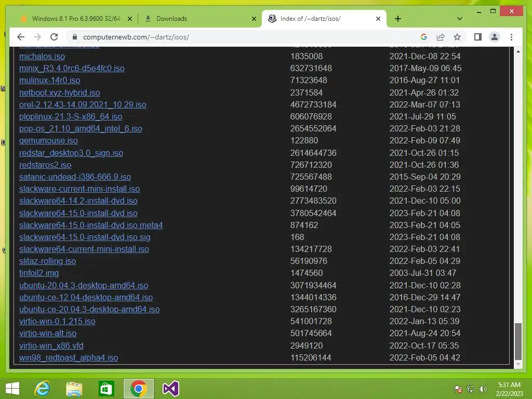Image resolution: width=532 pixels, height=399 pixels.
Task: Close the Downloads tab
Action: point(254,19)
